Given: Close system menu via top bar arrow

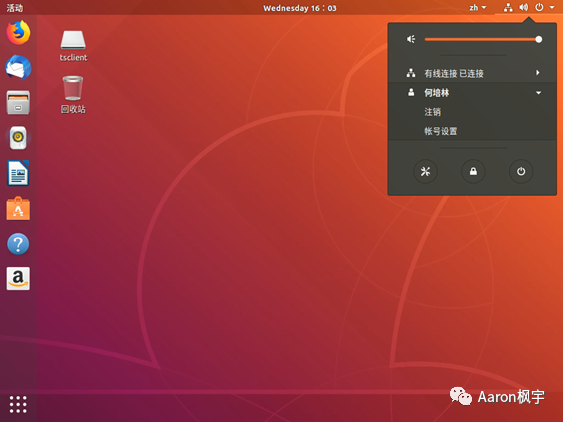Looking at the screenshot, I should point(552,7).
